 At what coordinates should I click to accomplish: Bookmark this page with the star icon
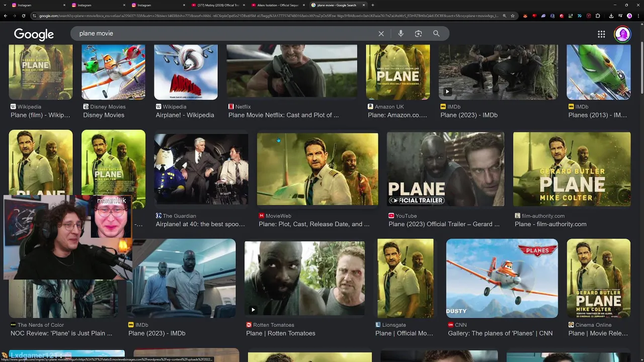click(513, 16)
